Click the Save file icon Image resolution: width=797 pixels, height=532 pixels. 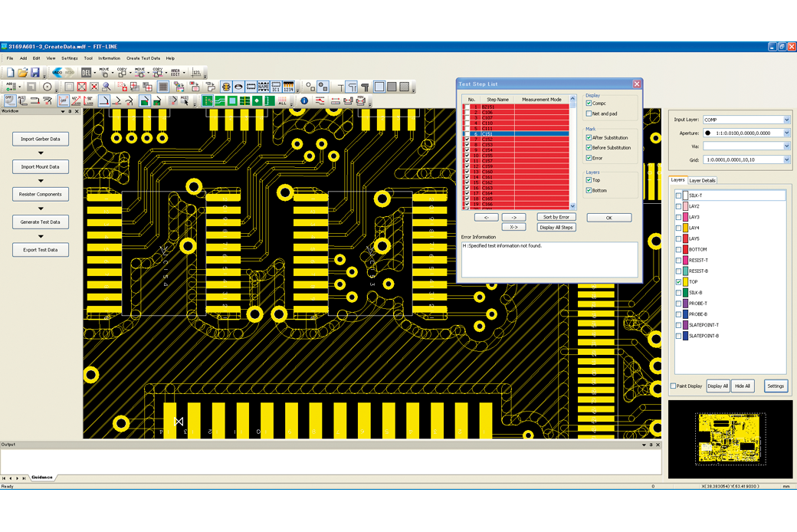point(35,73)
